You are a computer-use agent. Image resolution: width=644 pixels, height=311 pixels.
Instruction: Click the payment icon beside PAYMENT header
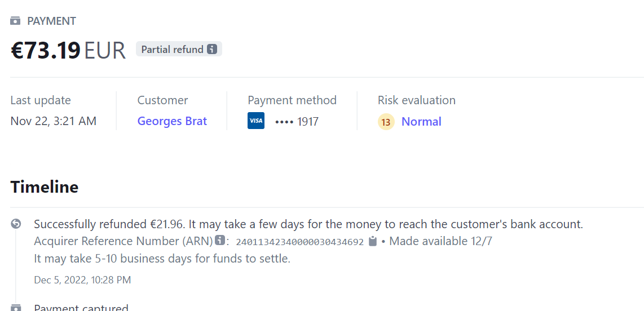tap(16, 21)
